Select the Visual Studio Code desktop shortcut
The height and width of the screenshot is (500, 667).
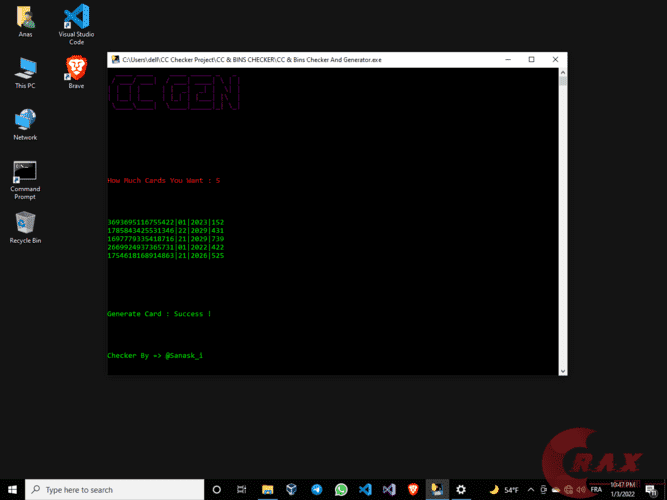point(76,24)
